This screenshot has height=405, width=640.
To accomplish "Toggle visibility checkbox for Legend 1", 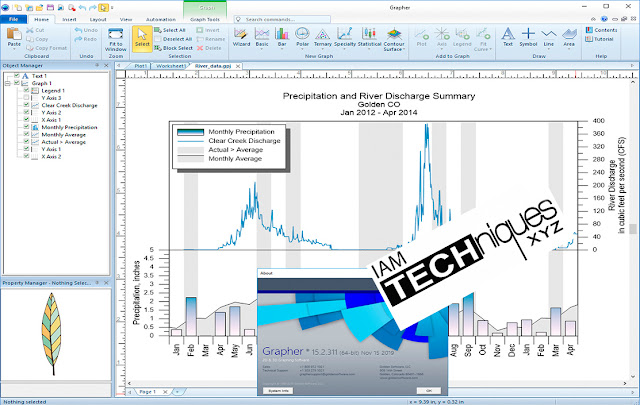I will [x=26, y=90].
